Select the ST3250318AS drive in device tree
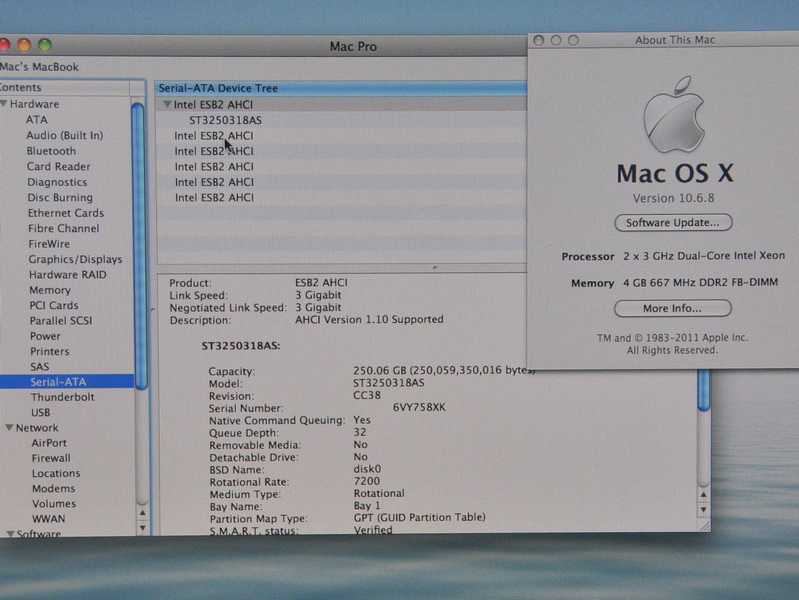The height and width of the screenshot is (600, 799). (225, 120)
